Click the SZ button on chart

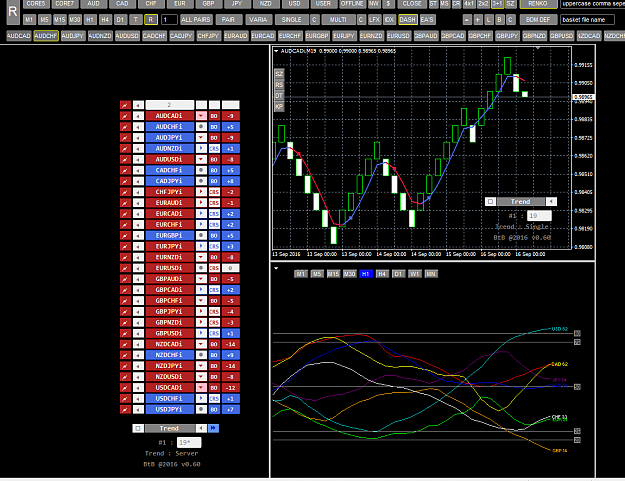(x=279, y=74)
